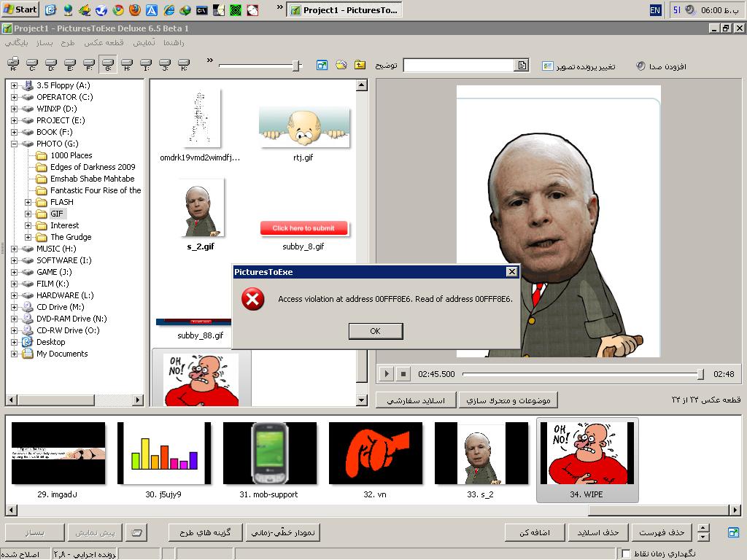Click the full-window icon at bottom right
This screenshot has width=747, height=560.
point(733,532)
